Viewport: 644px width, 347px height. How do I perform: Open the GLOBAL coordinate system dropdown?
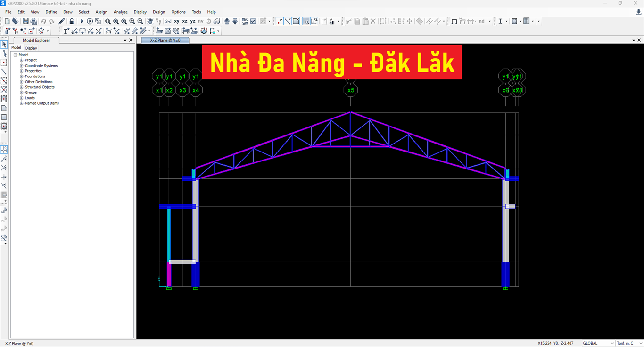pos(598,343)
